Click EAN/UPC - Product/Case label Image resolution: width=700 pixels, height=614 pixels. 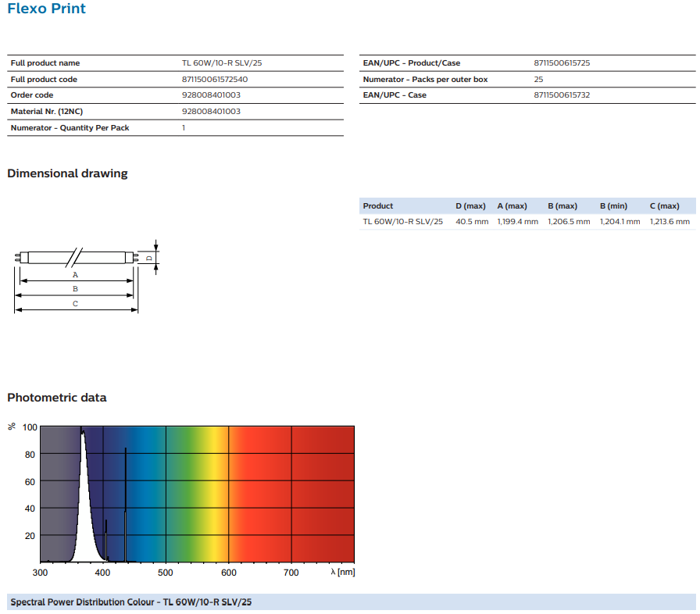tap(412, 63)
